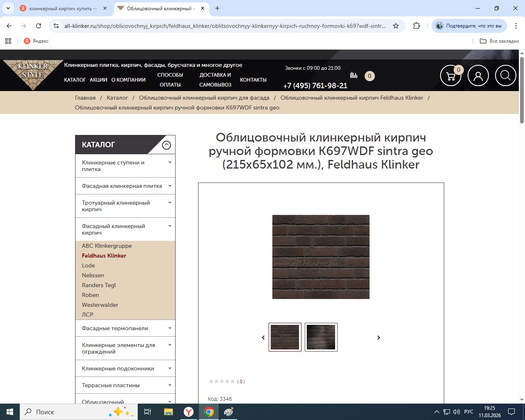Open the notifications center icon
Screen dimensions: 525x420
coord(511,412)
